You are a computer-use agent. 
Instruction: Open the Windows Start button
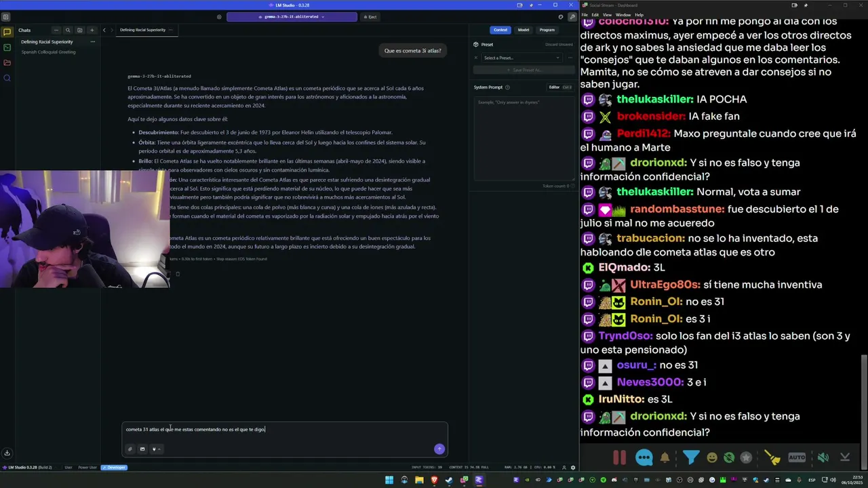click(x=389, y=480)
